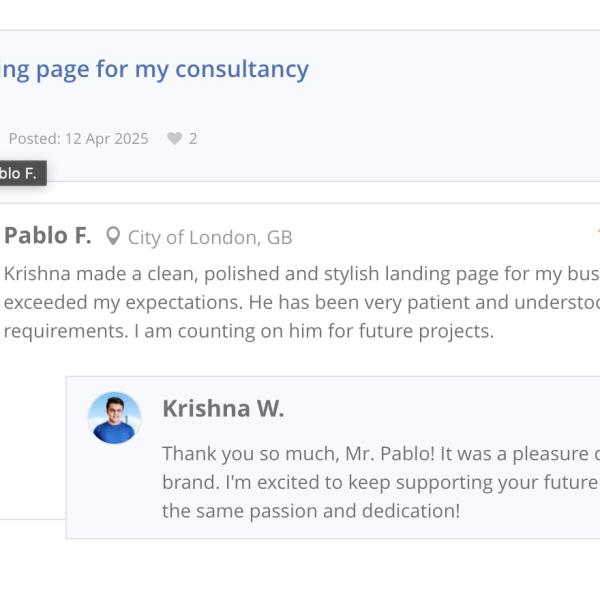Click the Krishna W. name in reply
Viewport: 600px width, 600px height.
click(223, 408)
